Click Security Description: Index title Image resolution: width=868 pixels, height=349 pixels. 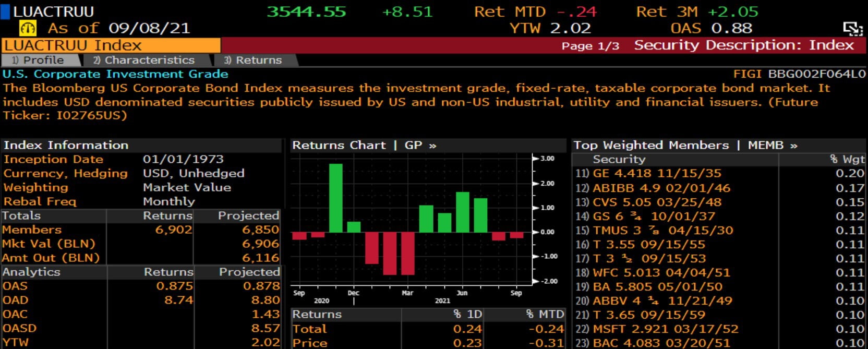click(744, 45)
